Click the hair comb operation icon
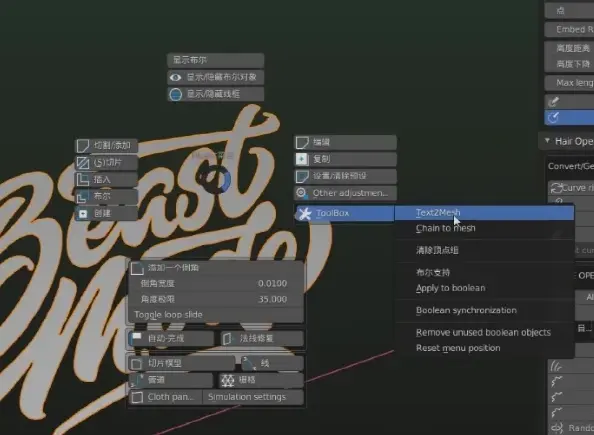594x435 pixels. tap(556, 366)
